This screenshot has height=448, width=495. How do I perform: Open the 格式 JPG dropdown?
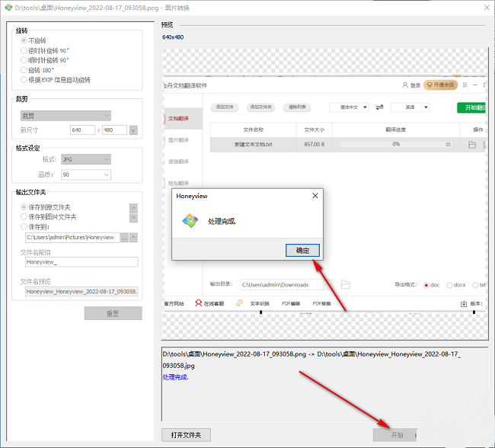click(86, 159)
